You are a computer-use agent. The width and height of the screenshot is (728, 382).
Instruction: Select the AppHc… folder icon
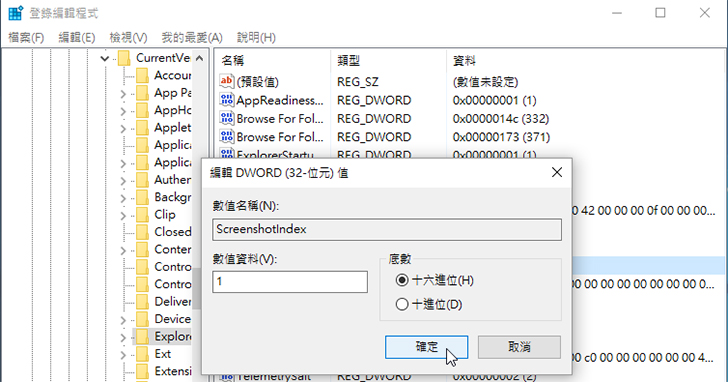pos(143,110)
